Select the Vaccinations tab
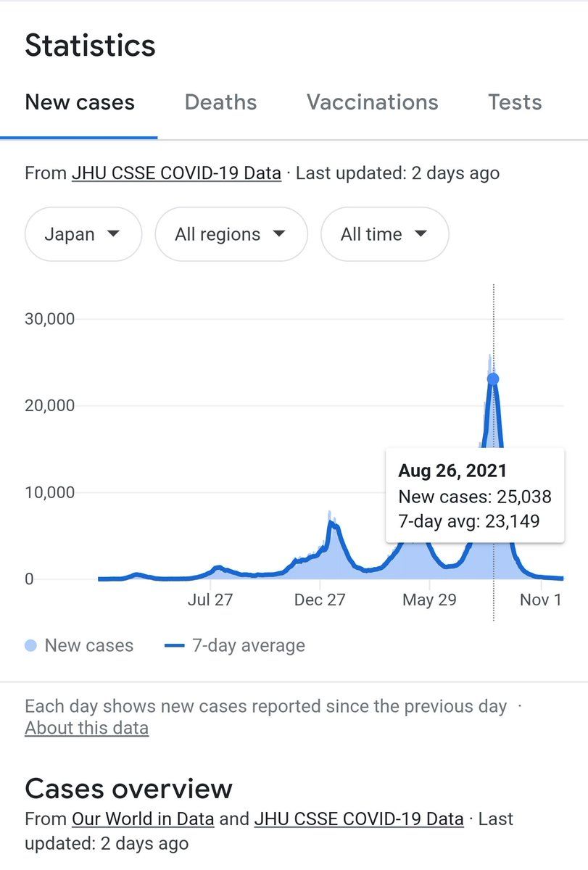This screenshot has width=588, height=870. point(372,102)
